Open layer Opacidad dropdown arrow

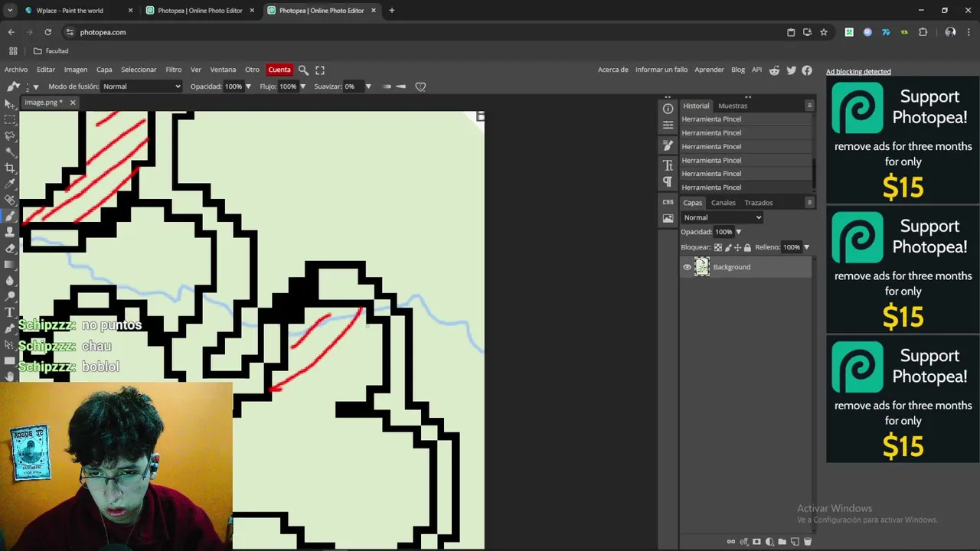point(738,232)
